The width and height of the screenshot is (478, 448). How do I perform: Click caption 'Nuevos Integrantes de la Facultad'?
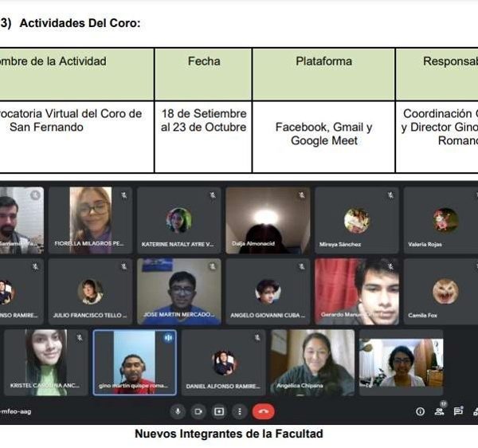(229, 434)
